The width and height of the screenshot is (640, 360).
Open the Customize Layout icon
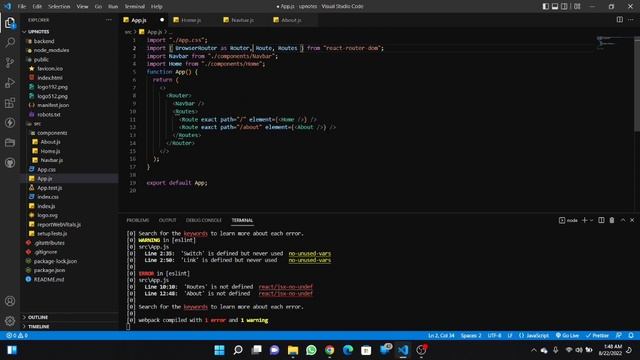(577, 6)
